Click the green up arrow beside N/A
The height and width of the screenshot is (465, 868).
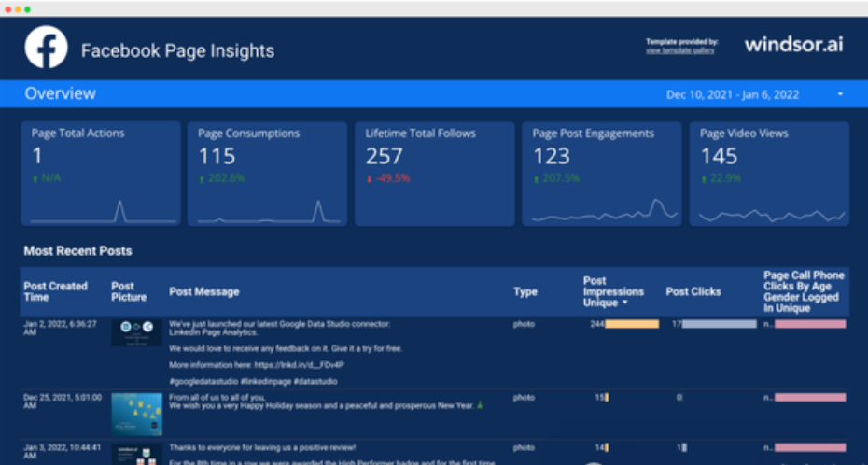[35, 179]
